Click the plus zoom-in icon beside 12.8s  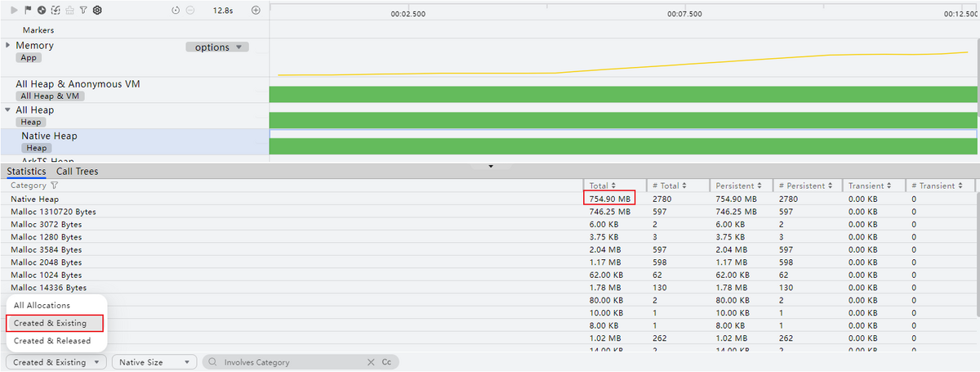coord(256,10)
